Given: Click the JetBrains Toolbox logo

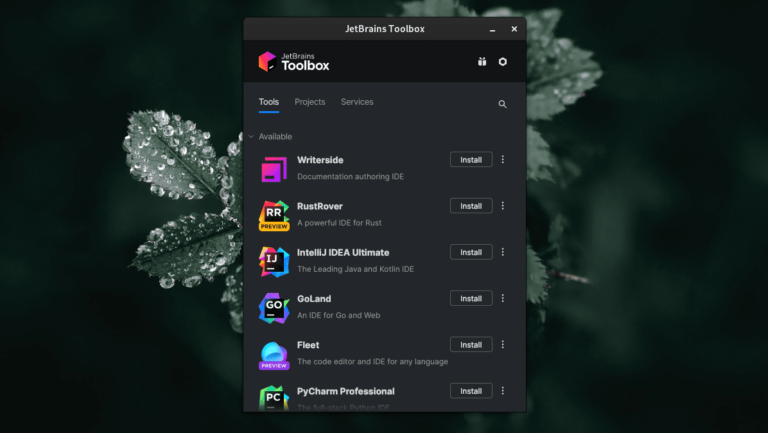Looking at the screenshot, I should click(x=294, y=62).
